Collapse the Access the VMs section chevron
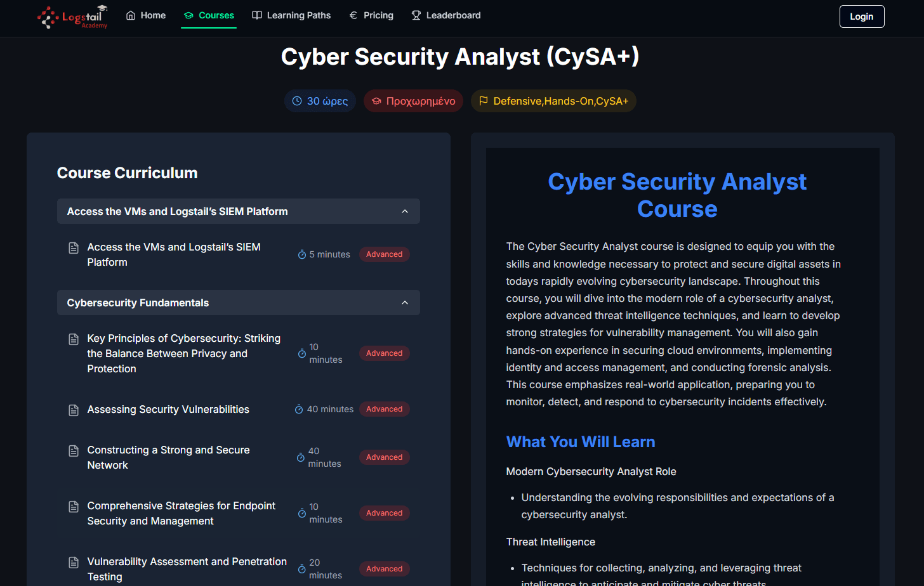Image resolution: width=924 pixels, height=586 pixels. [405, 211]
